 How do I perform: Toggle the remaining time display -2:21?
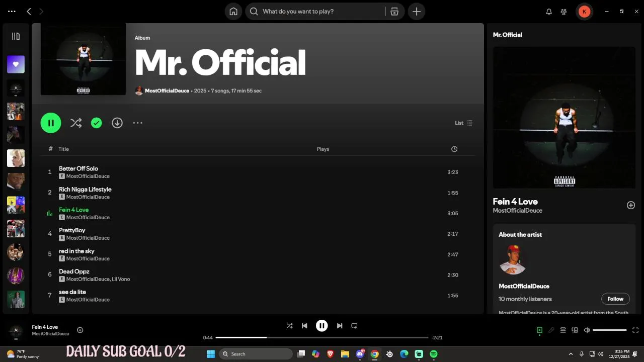437,337
